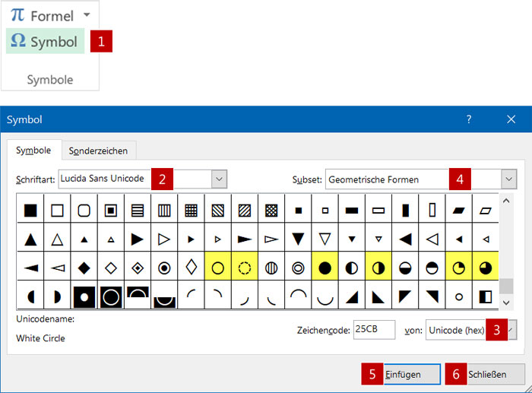
Task: Select the black horizontal rectangle symbol
Action: coord(351,211)
